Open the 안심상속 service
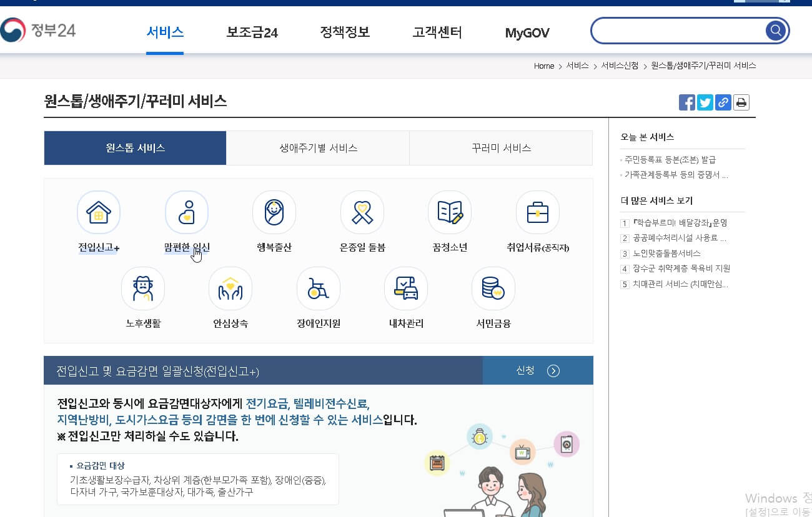This screenshot has width=812, height=517. tap(230, 288)
